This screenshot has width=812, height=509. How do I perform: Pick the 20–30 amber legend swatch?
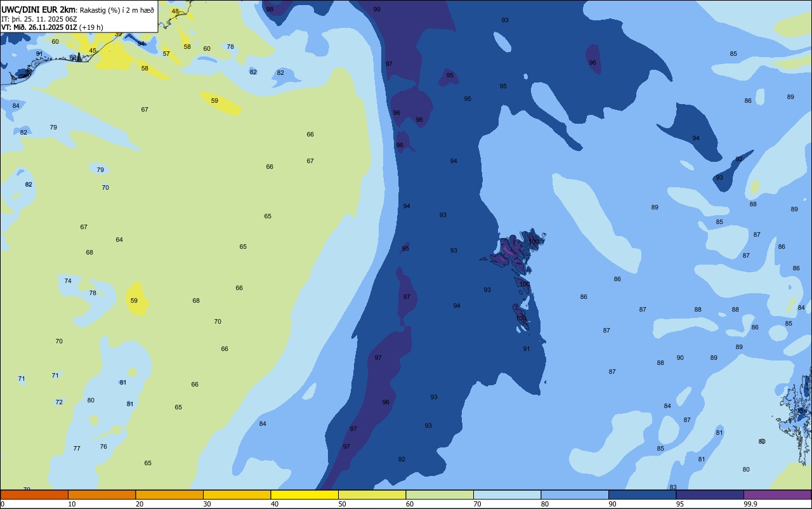coord(169,494)
